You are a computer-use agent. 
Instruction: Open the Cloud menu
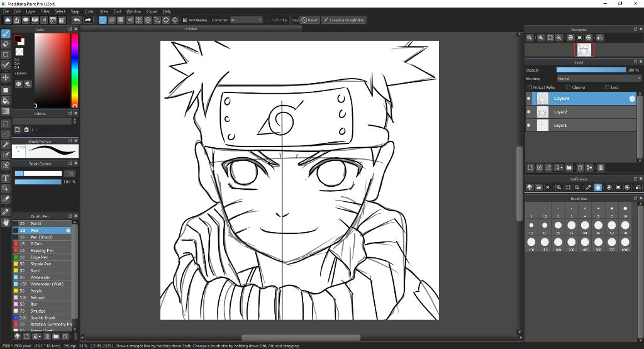(x=152, y=11)
